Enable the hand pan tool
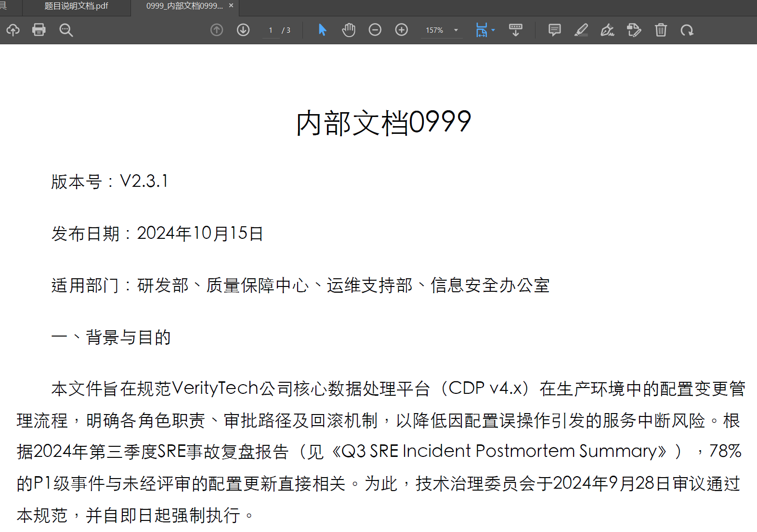The width and height of the screenshot is (757, 532). [349, 30]
